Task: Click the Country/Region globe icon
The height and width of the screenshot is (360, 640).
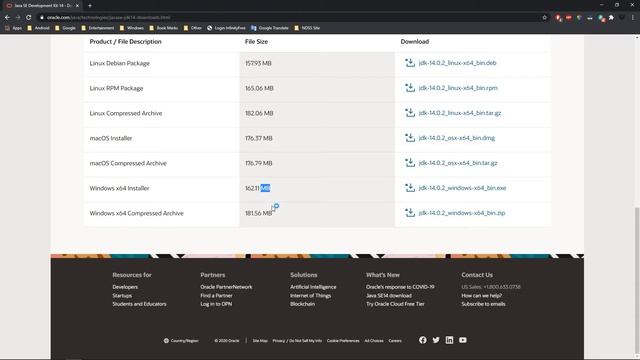Action: (166, 340)
